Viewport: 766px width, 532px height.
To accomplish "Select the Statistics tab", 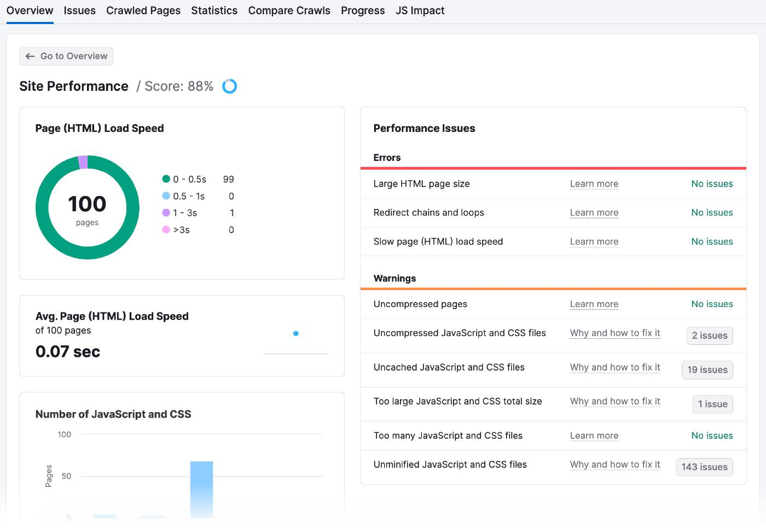I will (x=214, y=11).
